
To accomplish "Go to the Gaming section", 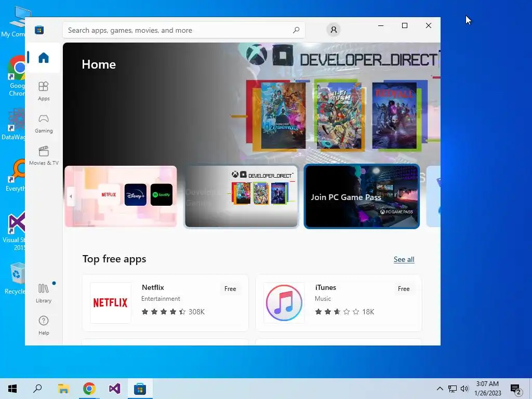I will (44, 124).
